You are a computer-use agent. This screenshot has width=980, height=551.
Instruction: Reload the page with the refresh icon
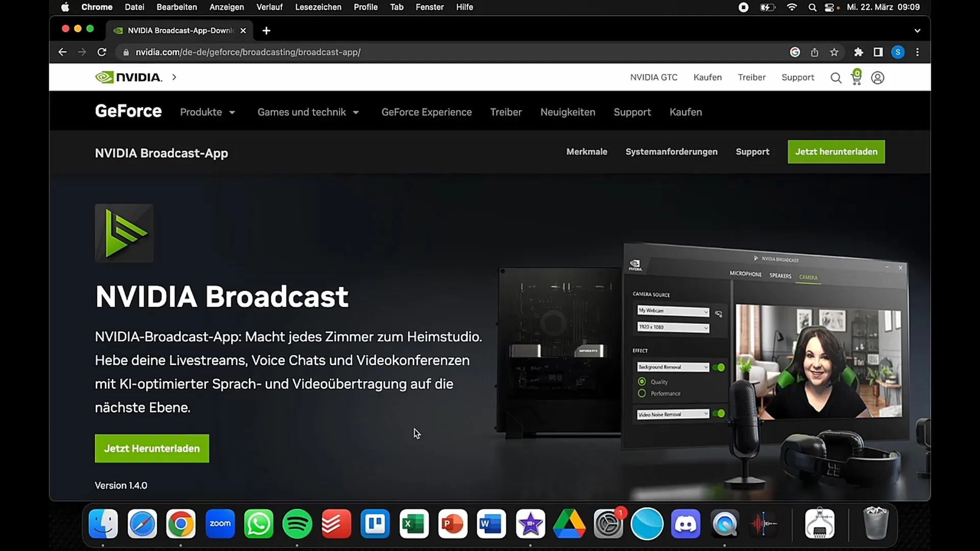(102, 52)
